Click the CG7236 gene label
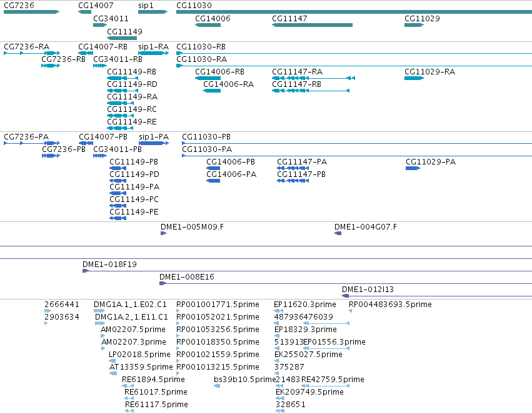532x414 pixels. click(x=19, y=6)
